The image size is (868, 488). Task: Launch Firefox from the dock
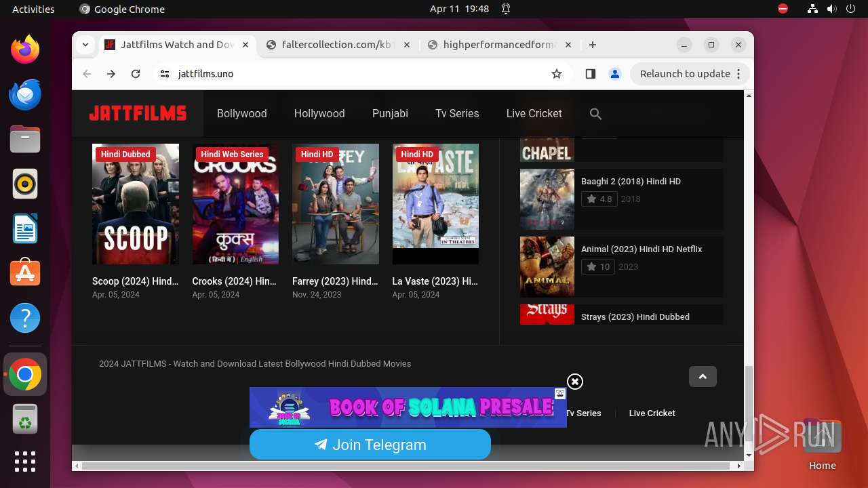pos(25,49)
